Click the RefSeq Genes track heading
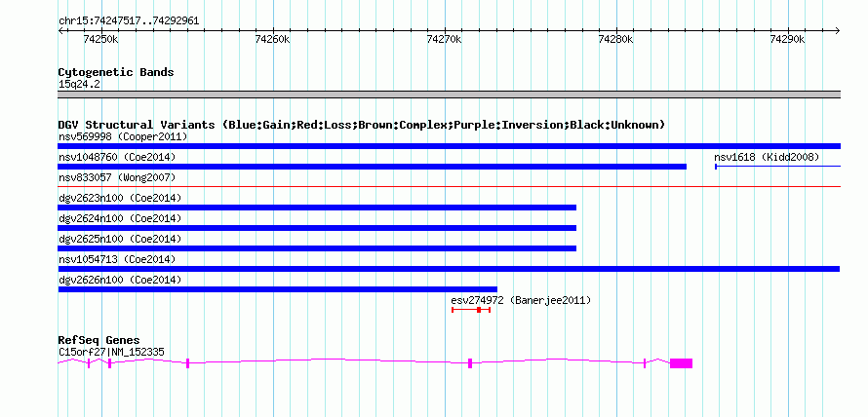 [x=99, y=340]
